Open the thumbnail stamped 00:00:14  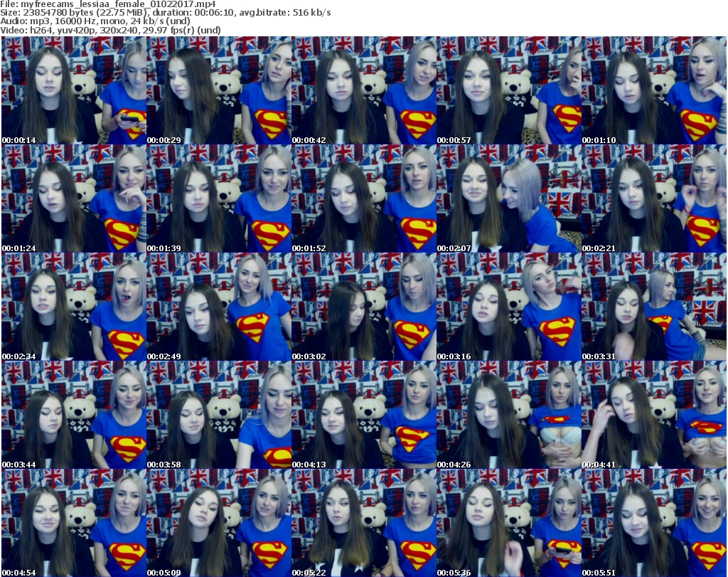(x=74, y=90)
